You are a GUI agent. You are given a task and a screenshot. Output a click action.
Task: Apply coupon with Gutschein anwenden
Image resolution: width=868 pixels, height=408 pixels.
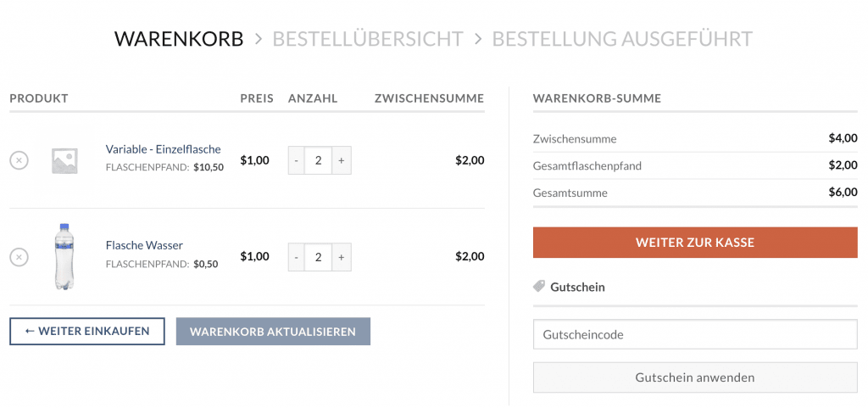[695, 377]
